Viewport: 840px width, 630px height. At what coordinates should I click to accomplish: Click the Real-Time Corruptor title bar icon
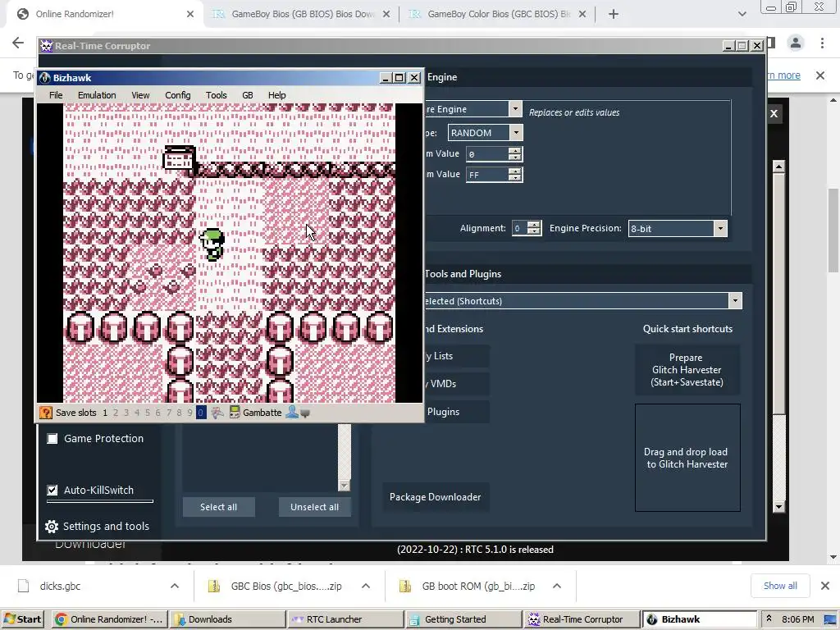click(47, 46)
